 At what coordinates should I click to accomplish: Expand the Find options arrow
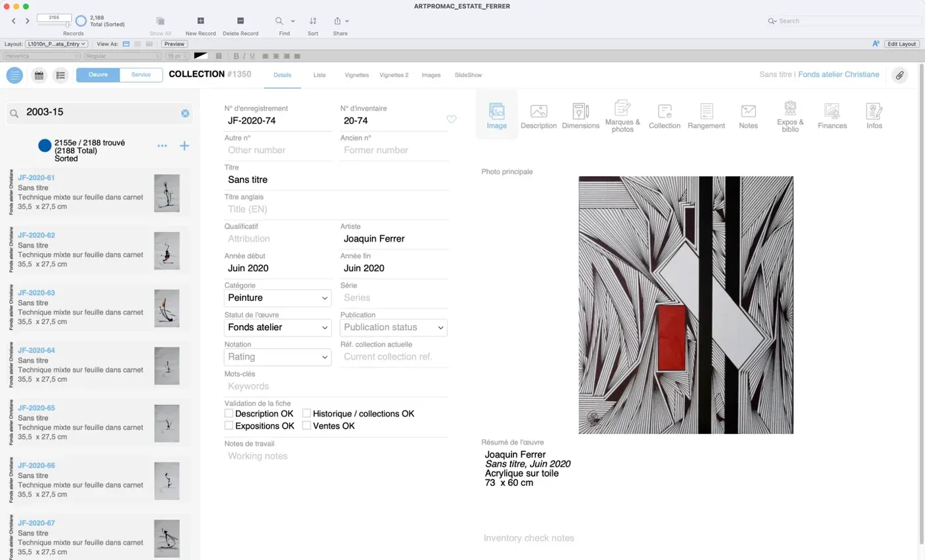point(293,21)
